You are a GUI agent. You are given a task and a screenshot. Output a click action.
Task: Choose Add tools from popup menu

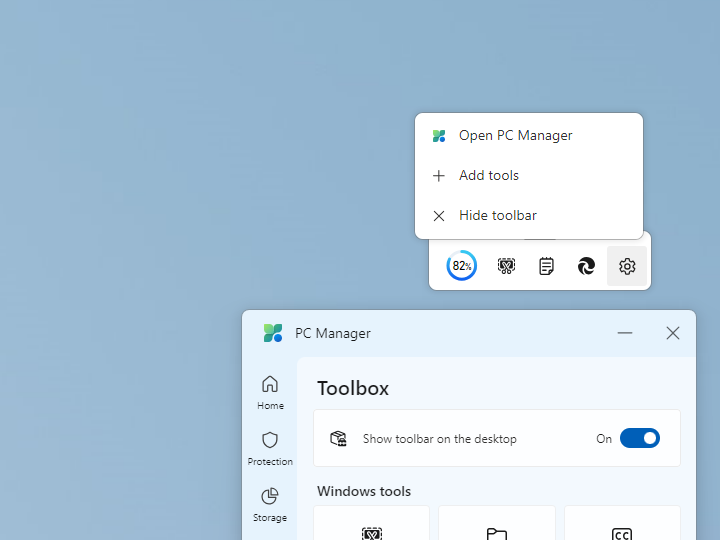click(529, 175)
